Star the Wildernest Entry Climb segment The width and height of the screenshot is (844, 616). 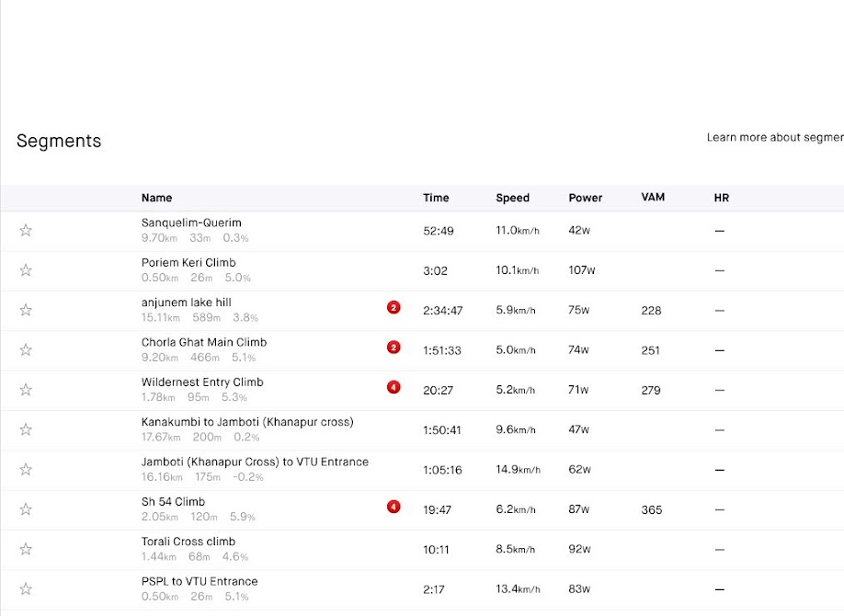coord(26,390)
